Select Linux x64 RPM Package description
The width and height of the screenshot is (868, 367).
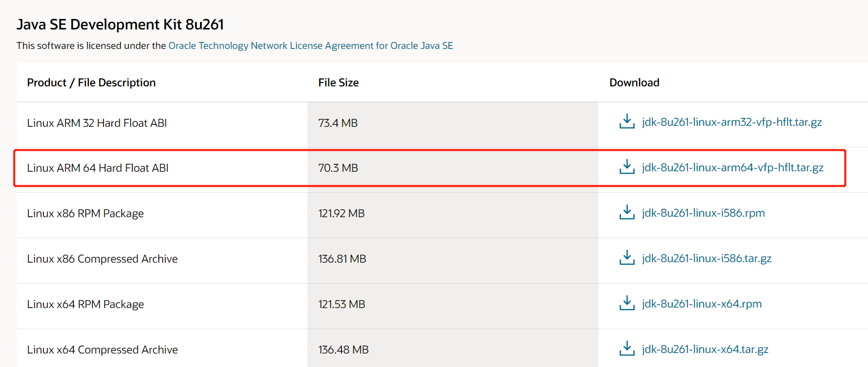[85, 305]
